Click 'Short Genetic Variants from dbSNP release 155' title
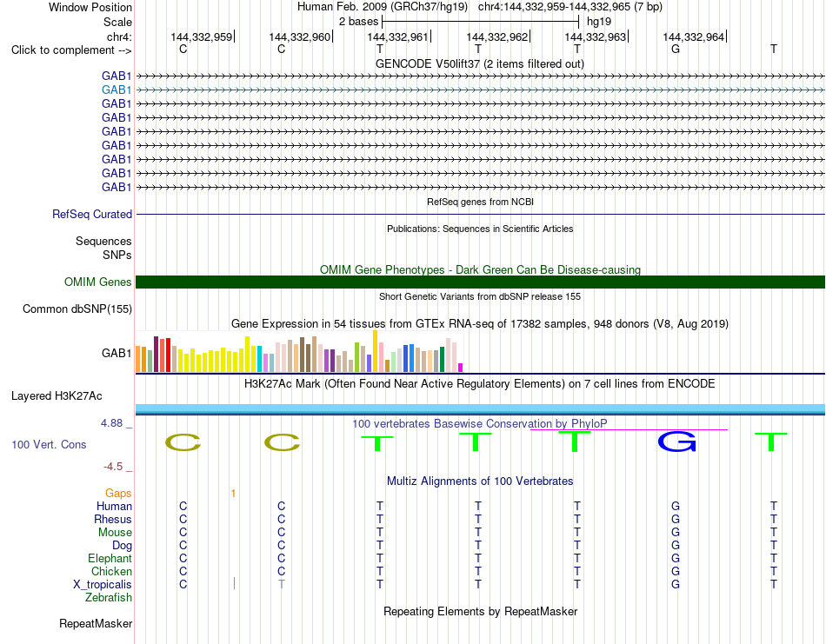Image resolution: width=826 pixels, height=644 pixels. click(480, 296)
